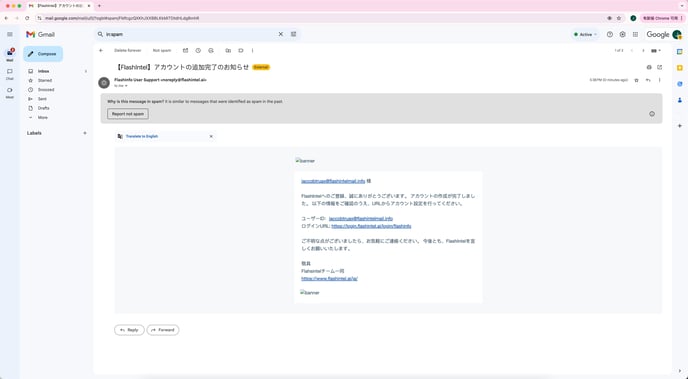Create a new label with plus
688x379 pixels.
[x=85, y=133]
